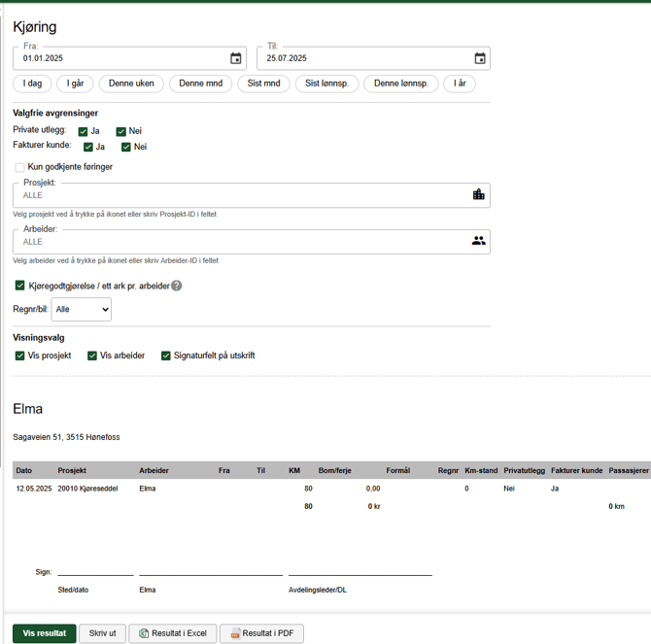Open the calendar picker for Fra date

(235, 58)
